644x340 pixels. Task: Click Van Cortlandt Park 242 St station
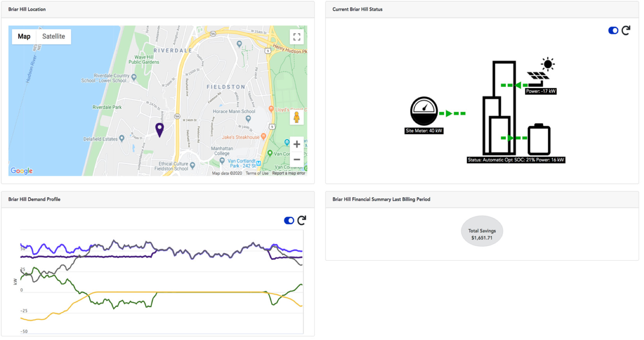tap(259, 163)
